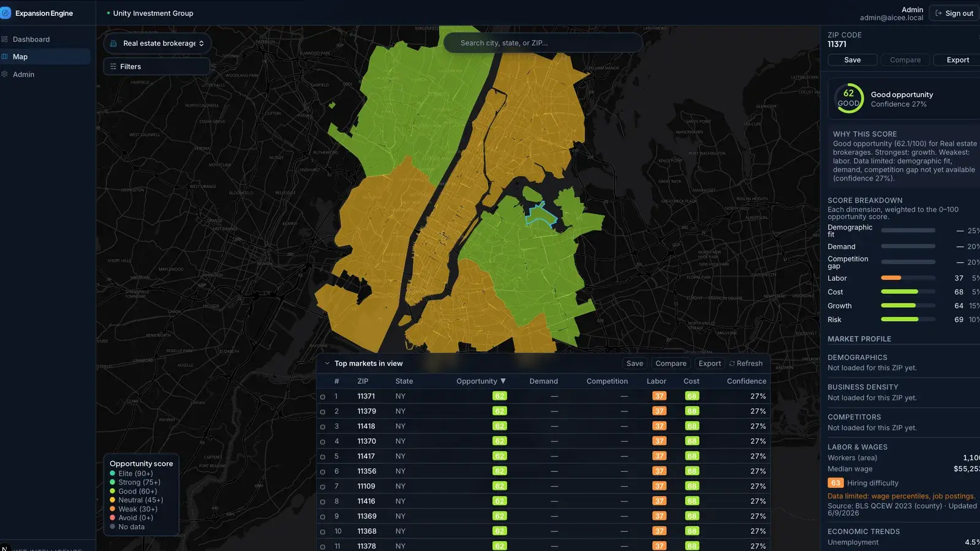Open the Dashboard sidebar icon
Viewport: 980px width, 551px height.
(x=5, y=39)
